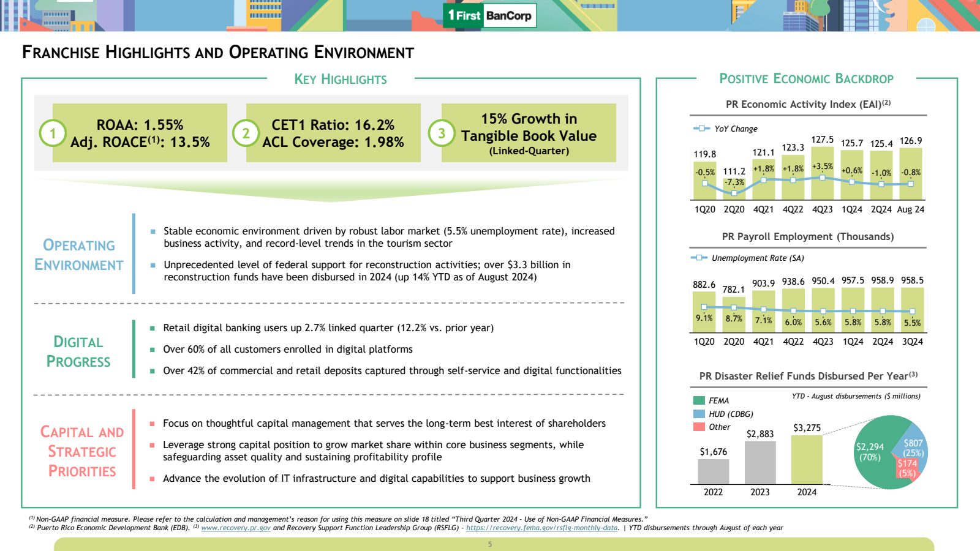Click the Retail digital banking users bullet
The width and height of the screenshot is (980, 551).
coord(328,328)
